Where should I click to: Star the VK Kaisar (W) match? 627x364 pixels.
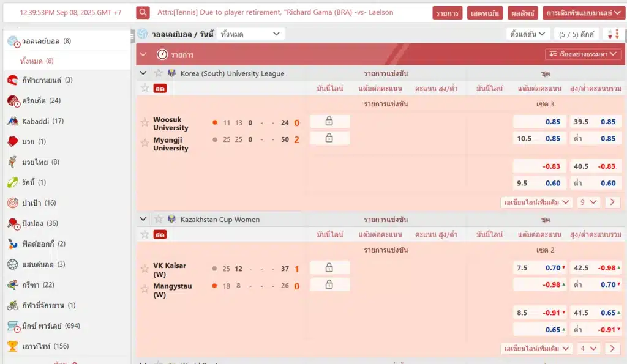click(x=145, y=269)
